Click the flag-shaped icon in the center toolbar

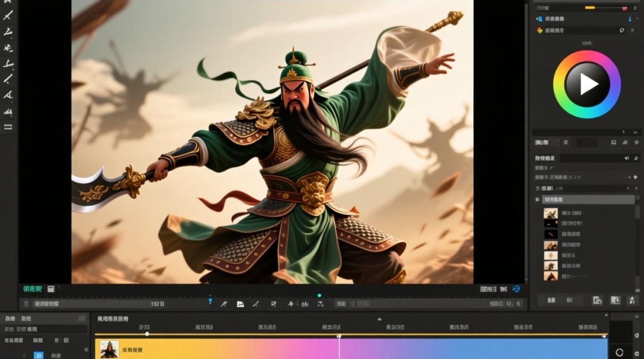tap(274, 304)
